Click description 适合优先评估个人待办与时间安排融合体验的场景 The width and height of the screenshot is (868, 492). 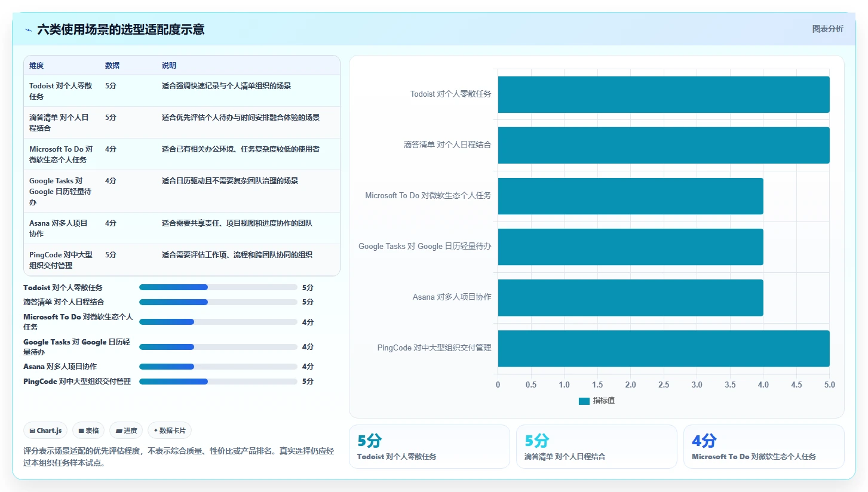tap(241, 118)
